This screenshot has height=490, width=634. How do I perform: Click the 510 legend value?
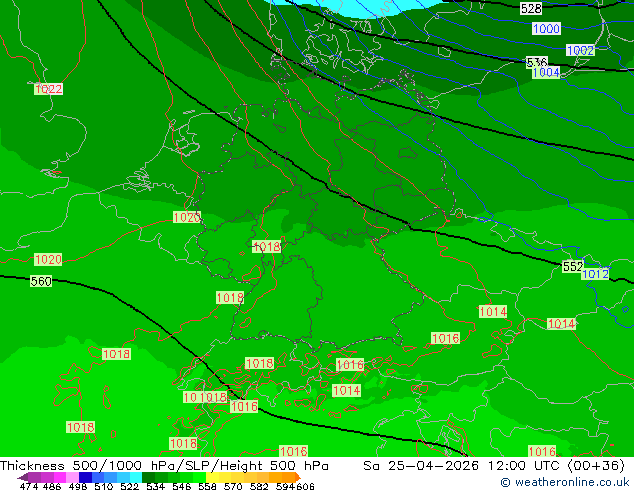click(x=104, y=486)
